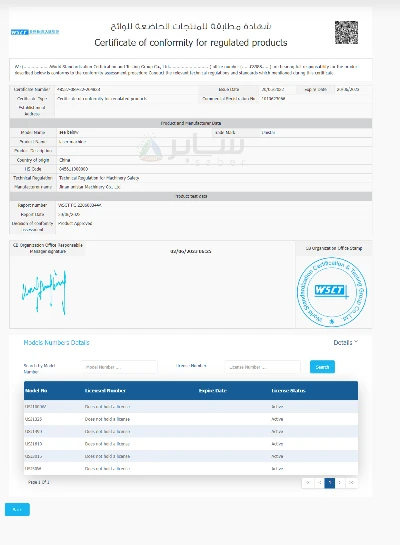Image resolution: width=400 pixels, height=545 pixels.
Task: Click the Expire Date column header
Action: point(213,391)
